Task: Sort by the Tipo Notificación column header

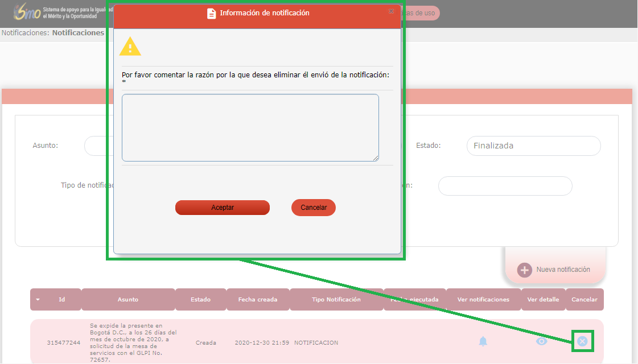Action: [x=336, y=300]
